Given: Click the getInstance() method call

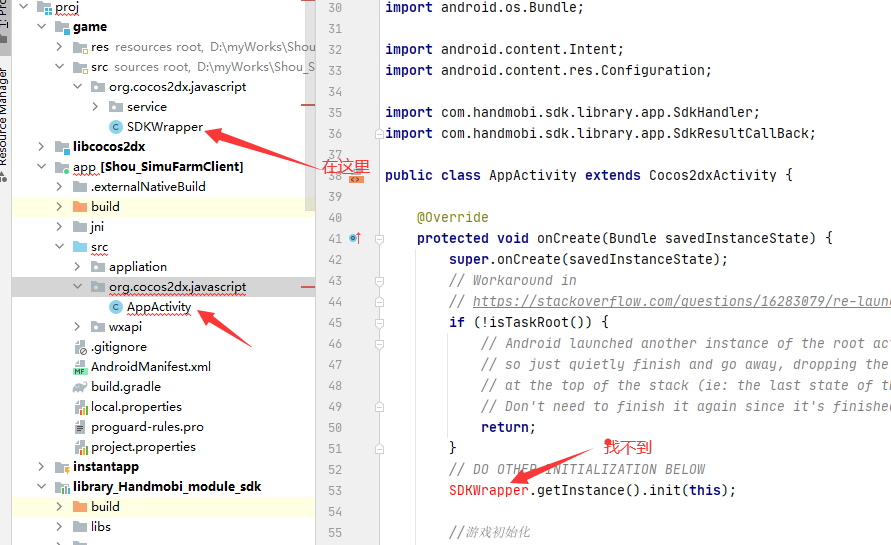Looking at the screenshot, I should coord(588,490).
